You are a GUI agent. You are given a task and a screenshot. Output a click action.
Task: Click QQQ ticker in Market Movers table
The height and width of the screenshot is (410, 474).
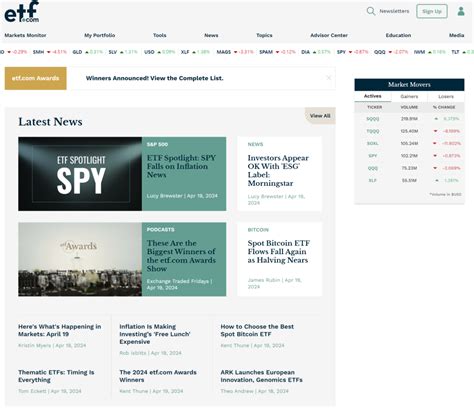point(373,168)
